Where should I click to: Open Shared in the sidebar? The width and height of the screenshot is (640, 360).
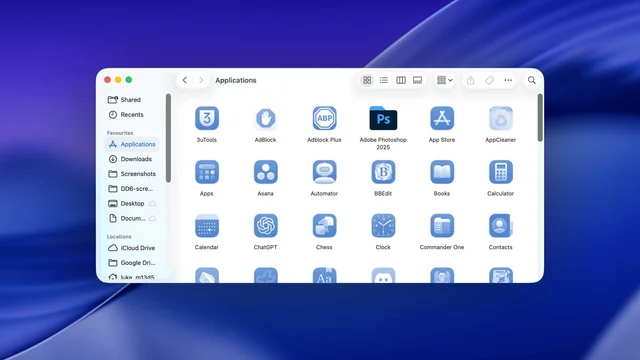(x=132, y=100)
